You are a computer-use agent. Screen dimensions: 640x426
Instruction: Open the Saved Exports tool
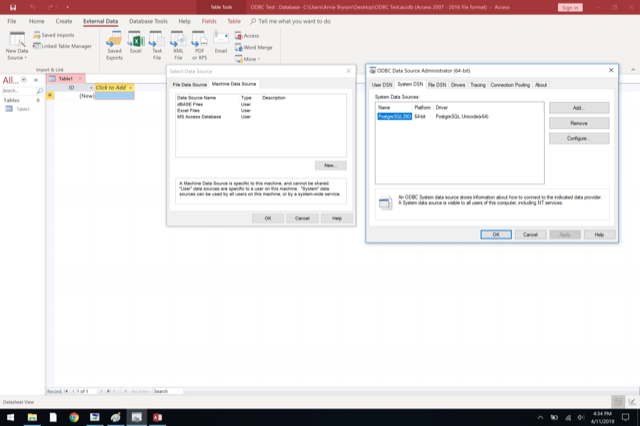(x=113, y=43)
